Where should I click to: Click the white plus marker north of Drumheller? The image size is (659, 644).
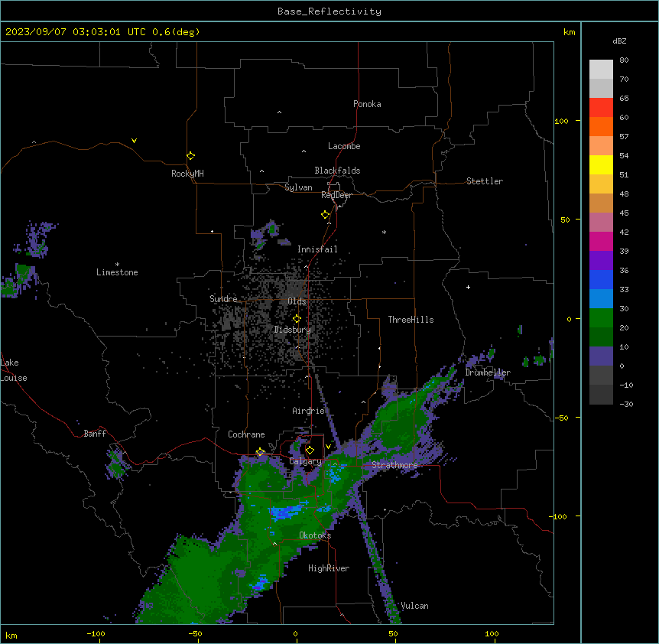click(x=468, y=287)
